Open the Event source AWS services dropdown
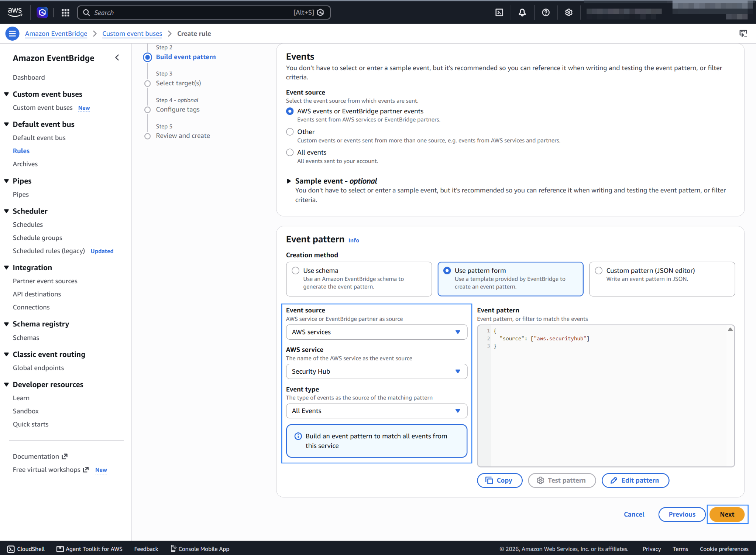 (x=377, y=332)
